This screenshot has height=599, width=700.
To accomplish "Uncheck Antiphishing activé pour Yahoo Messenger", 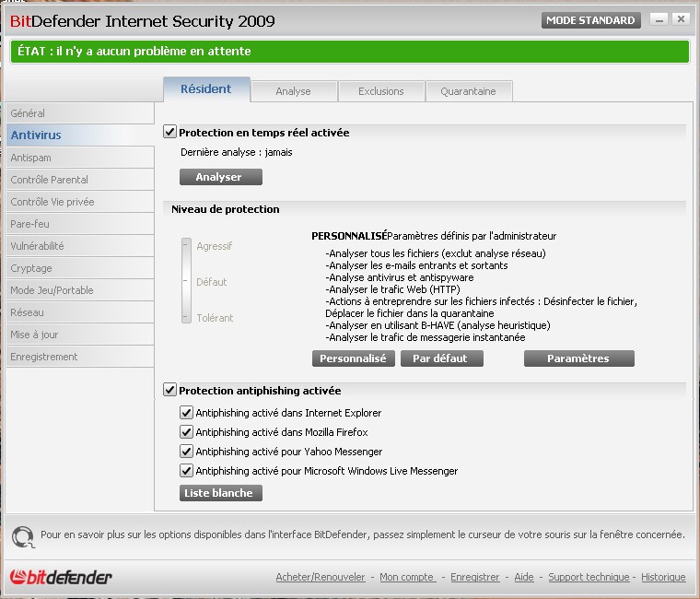I will (x=186, y=452).
